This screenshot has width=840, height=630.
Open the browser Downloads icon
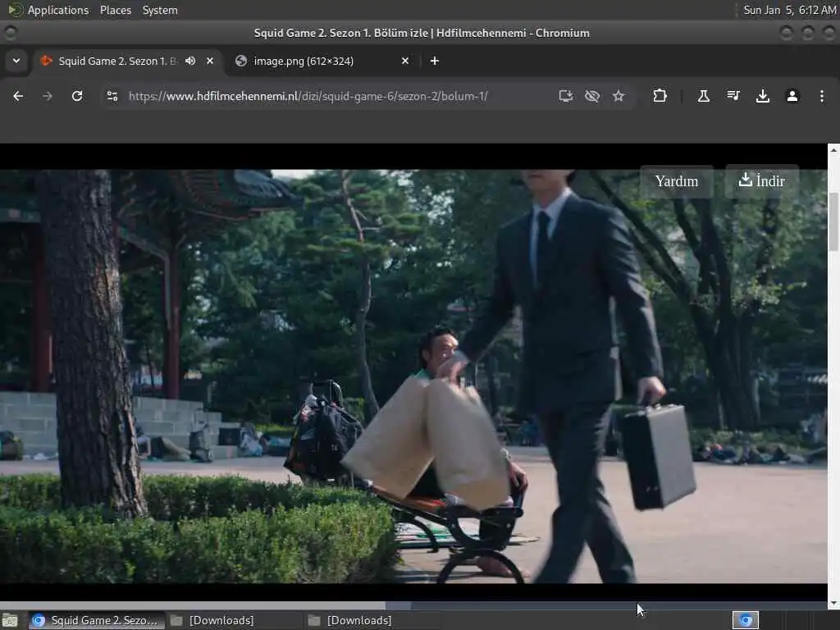coord(763,96)
